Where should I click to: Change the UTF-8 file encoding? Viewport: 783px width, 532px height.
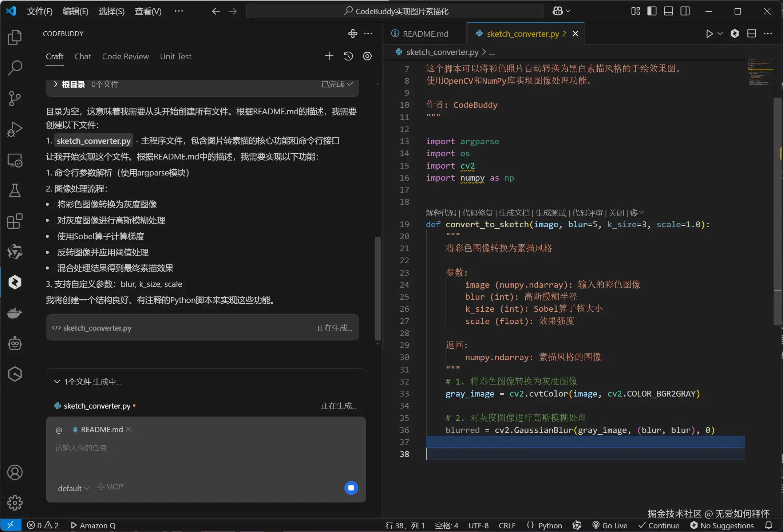coord(478,525)
